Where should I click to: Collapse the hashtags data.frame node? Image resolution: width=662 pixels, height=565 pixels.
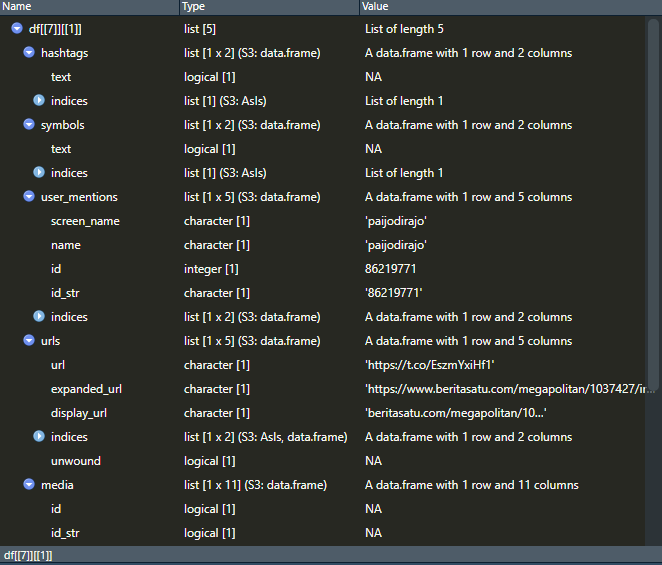29,52
